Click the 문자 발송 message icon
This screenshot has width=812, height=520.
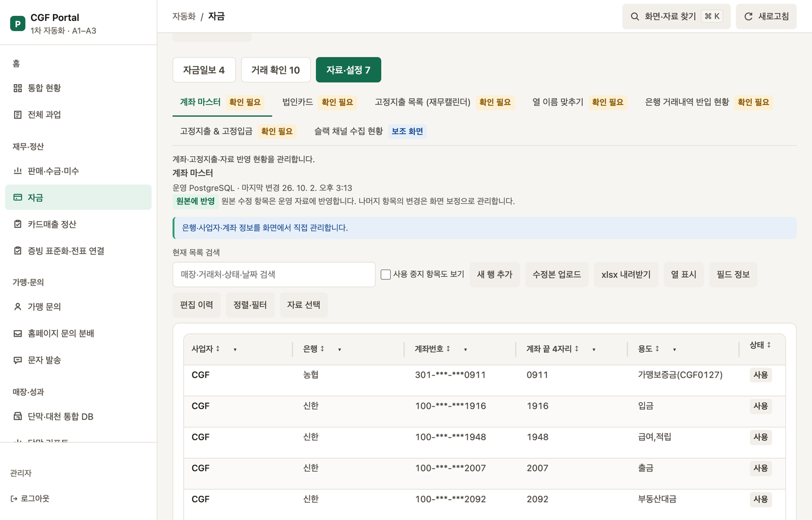click(x=17, y=360)
